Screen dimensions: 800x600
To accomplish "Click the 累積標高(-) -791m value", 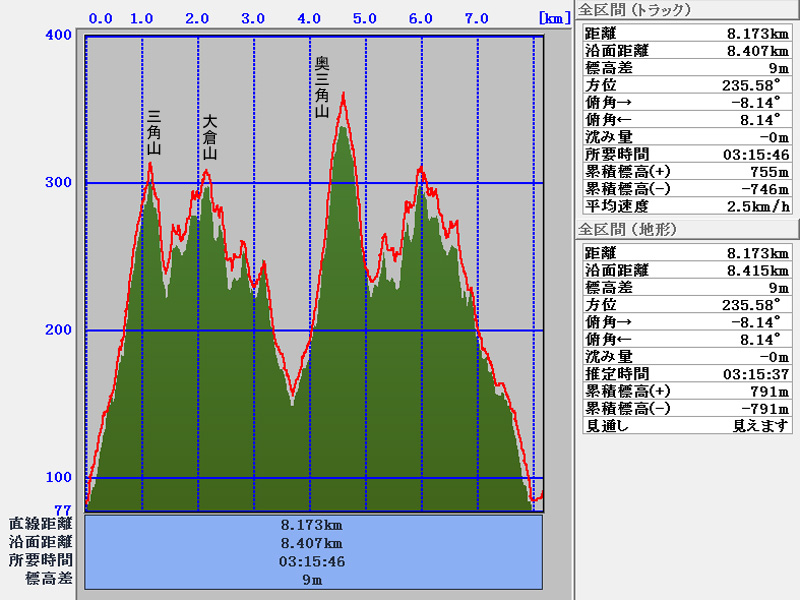I will (765, 408).
